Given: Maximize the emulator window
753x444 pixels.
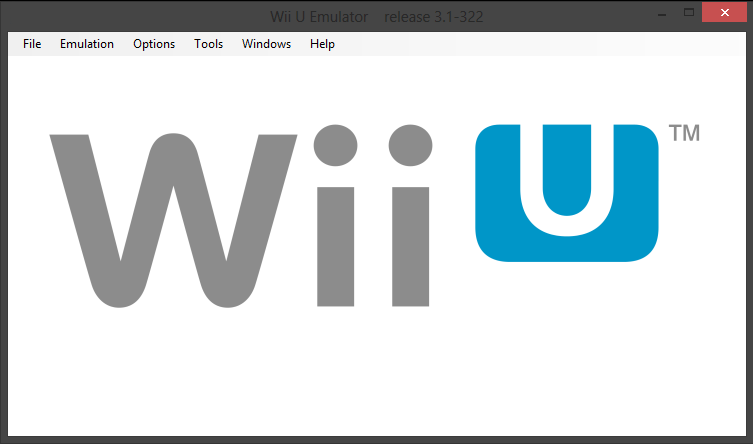Looking at the screenshot, I should pos(688,14).
